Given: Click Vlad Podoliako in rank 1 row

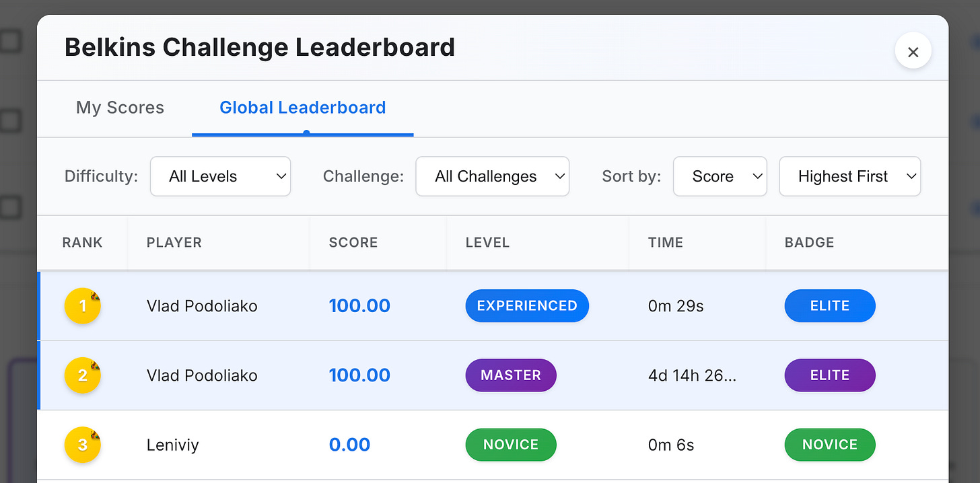Looking at the screenshot, I should click(x=202, y=306).
